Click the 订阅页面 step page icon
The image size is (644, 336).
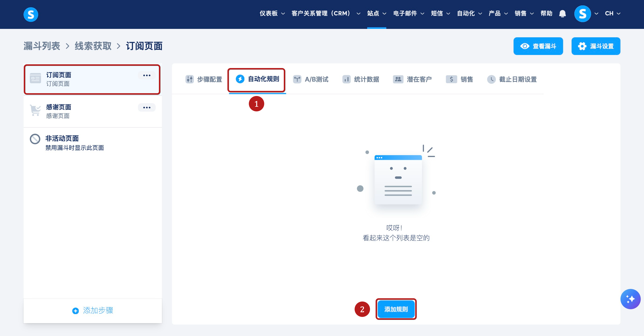click(35, 78)
